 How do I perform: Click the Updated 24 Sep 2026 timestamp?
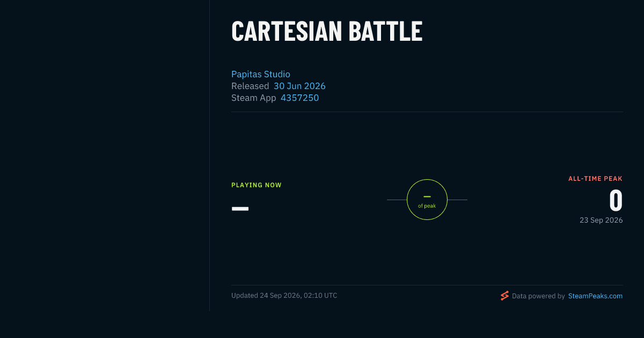click(284, 296)
